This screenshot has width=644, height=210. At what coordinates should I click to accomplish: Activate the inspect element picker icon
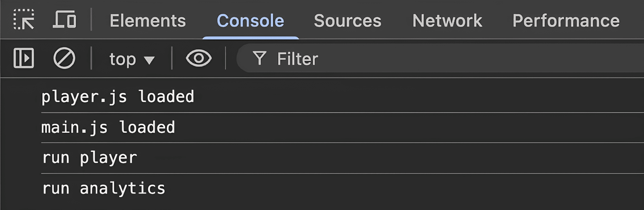24,20
